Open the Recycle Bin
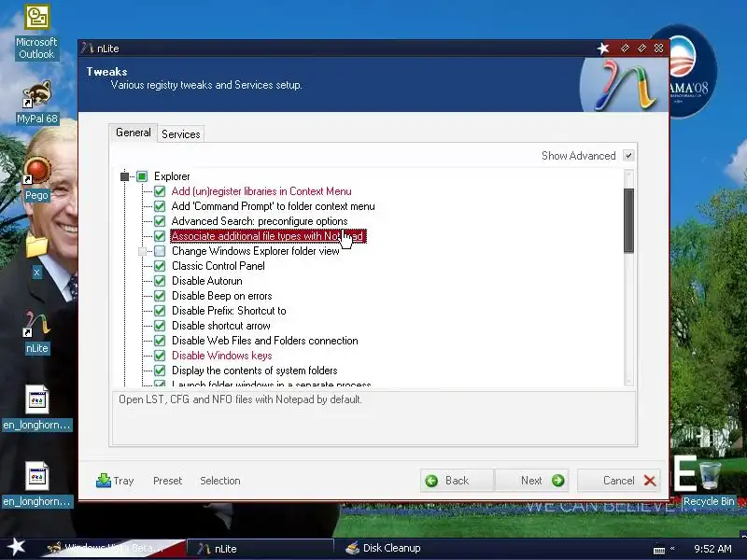Screen dimensions: 747x560 tap(709, 483)
